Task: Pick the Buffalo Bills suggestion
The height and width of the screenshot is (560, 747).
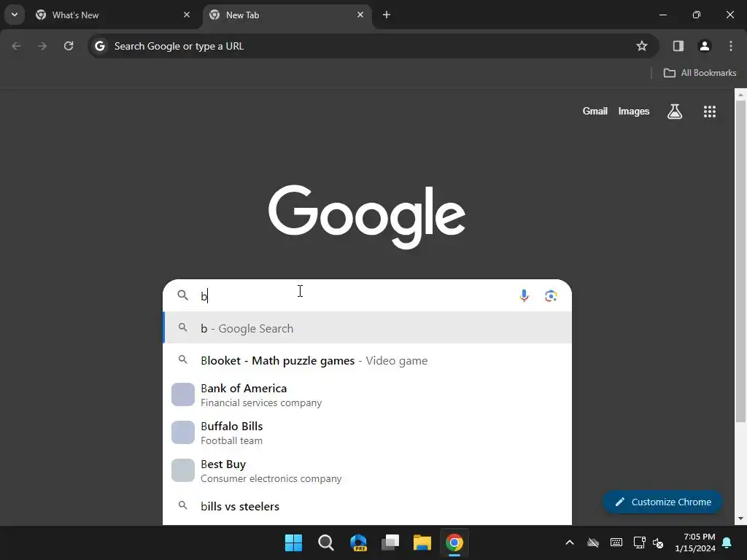Action: tap(368, 432)
